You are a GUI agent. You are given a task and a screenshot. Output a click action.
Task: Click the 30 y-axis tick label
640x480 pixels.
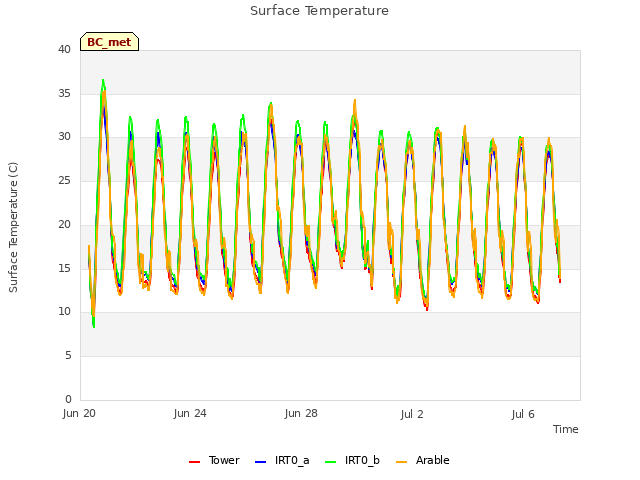click(x=64, y=137)
